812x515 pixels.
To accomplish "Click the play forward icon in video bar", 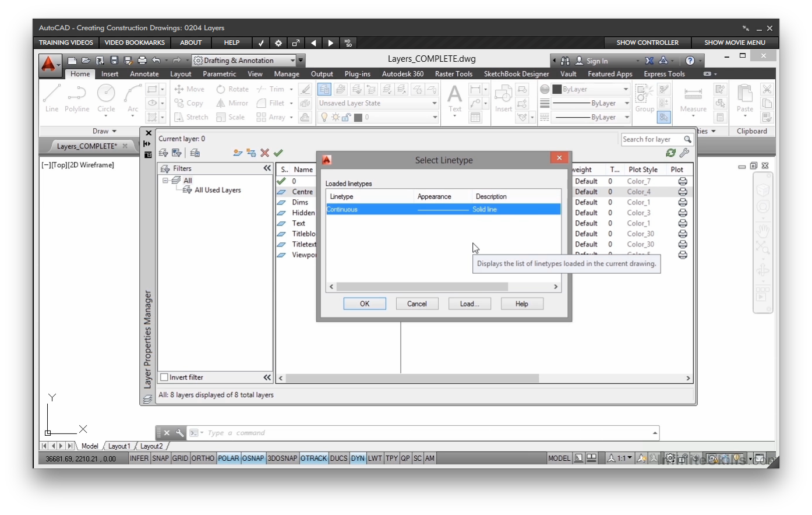I will coord(331,43).
